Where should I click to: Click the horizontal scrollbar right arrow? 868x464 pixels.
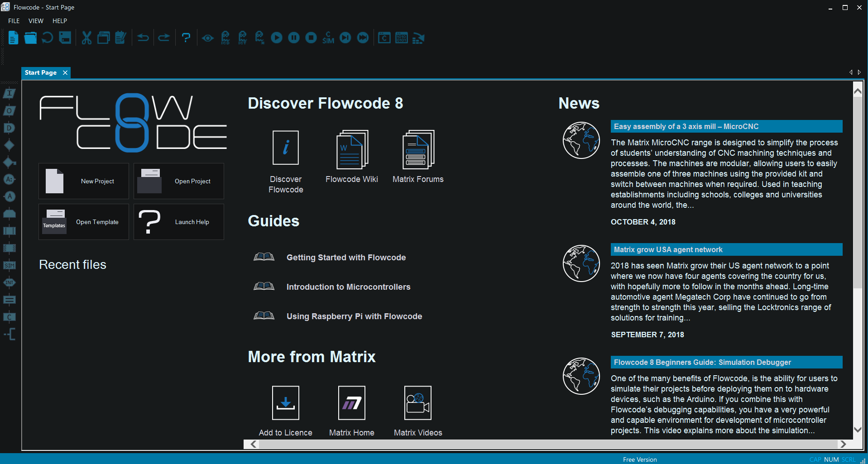coord(843,444)
